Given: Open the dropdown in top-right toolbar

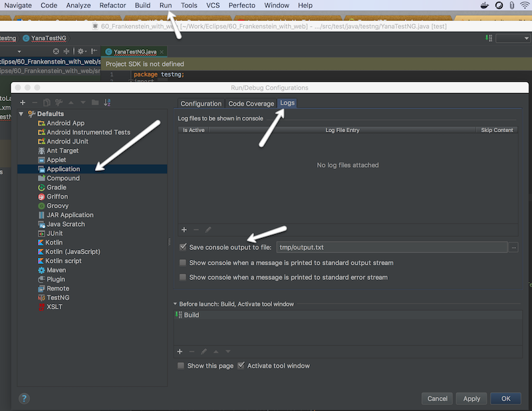Looking at the screenshot, I should pos(512,39).
